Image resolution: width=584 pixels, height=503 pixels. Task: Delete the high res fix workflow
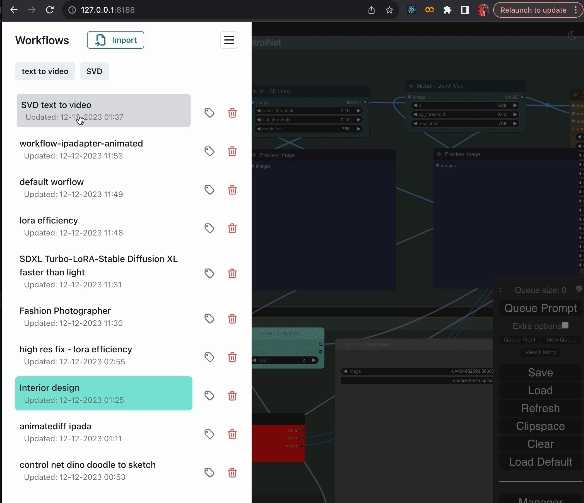[x=232, y=357]
